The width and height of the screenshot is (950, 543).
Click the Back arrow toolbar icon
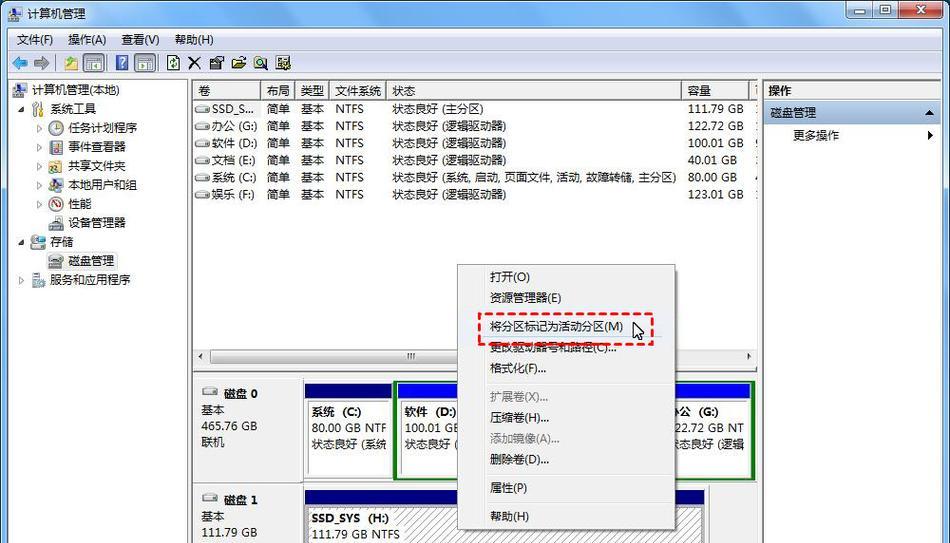tap(19, 63)
